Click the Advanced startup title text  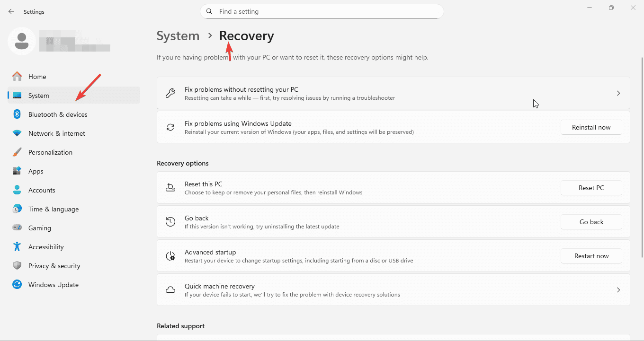(x=210, y=252)
